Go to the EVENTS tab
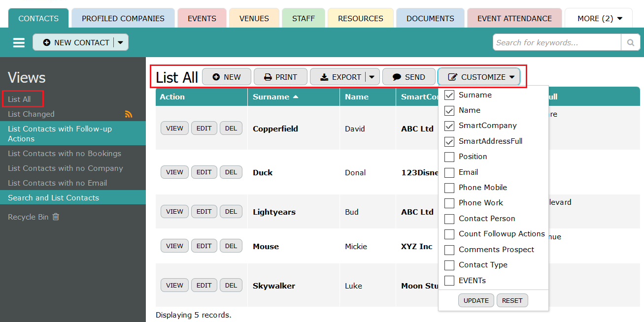 click(x=202, y=18)
